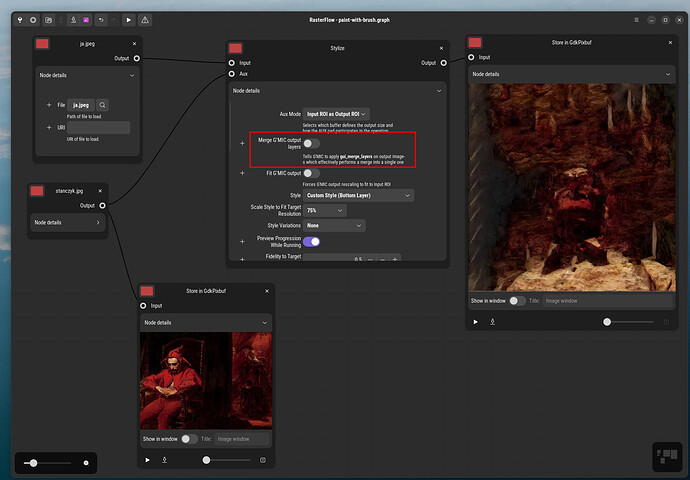Click the magenta icon in the top toolbar

pyautogui.click(x=86, y=20)
